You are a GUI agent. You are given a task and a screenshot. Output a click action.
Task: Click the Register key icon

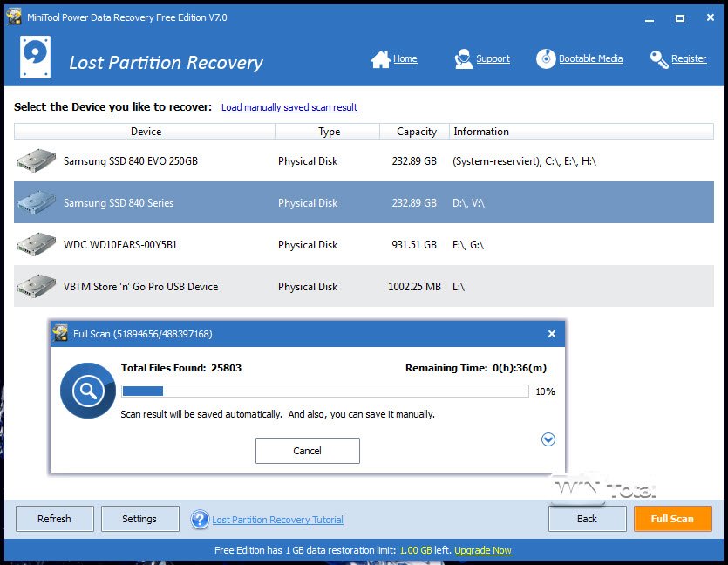[x=659, y=59]
